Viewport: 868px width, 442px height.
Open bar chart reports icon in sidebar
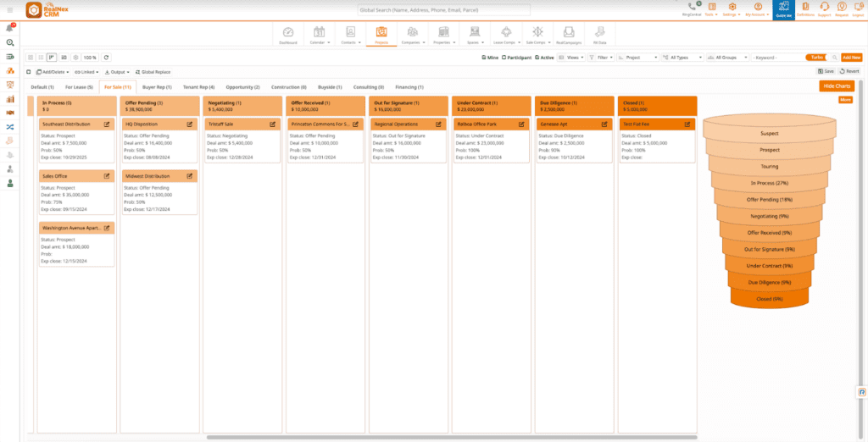click(x=10, y=99)
